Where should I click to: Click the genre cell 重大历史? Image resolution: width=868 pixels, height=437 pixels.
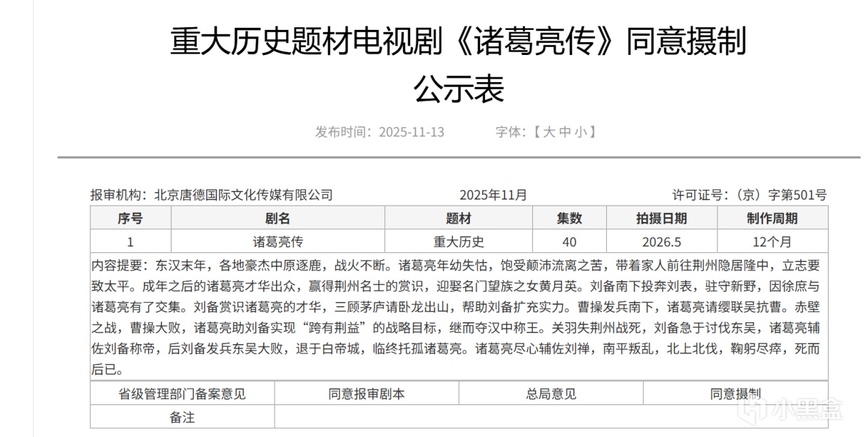458,242
